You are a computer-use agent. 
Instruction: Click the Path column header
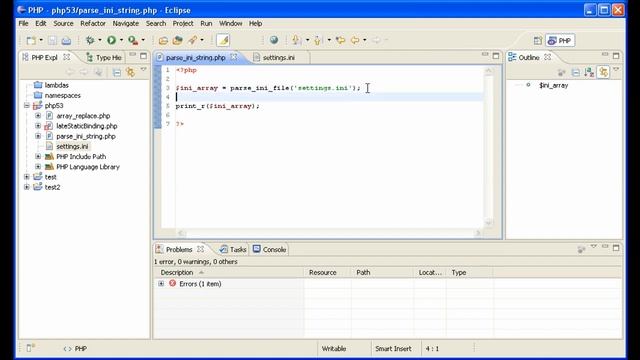(x=382, y=272)
